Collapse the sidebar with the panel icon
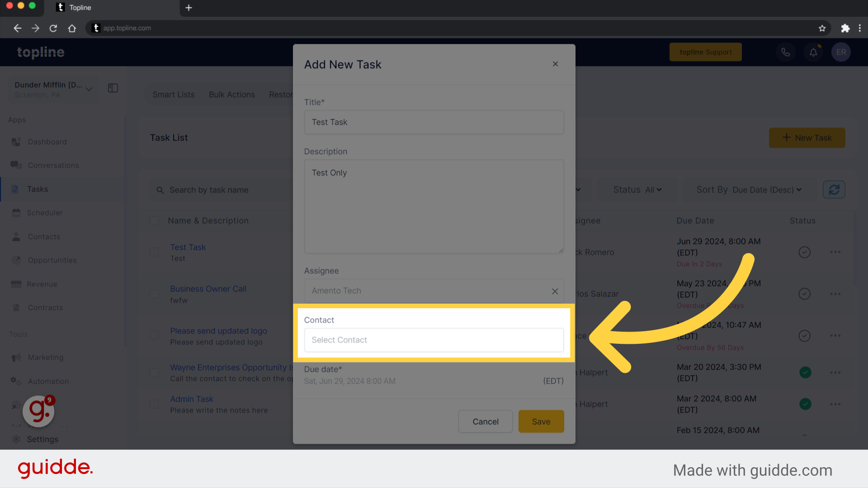The image size is (868, 488). click(x=113, y=88)
